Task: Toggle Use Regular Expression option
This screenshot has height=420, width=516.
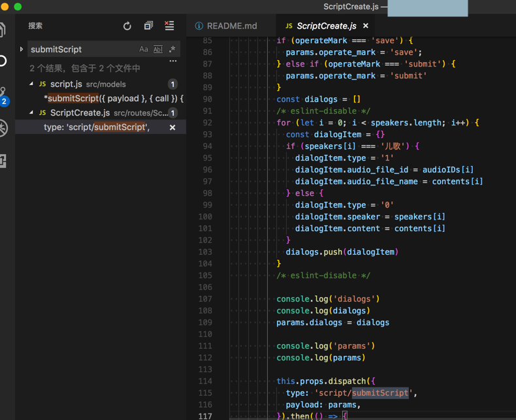Action: 172,50
